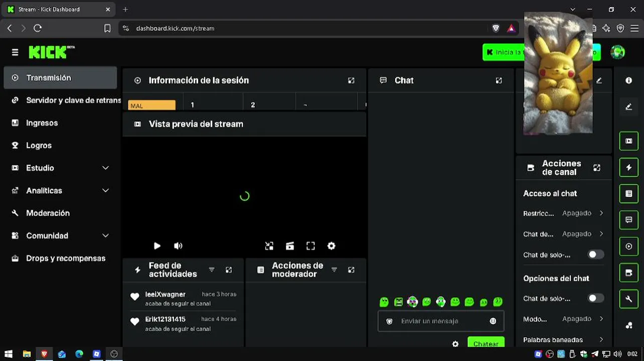This screenshot has height=361, width=644.
Task: Toggle mini player on stream preview
Action: pos(269,246)
